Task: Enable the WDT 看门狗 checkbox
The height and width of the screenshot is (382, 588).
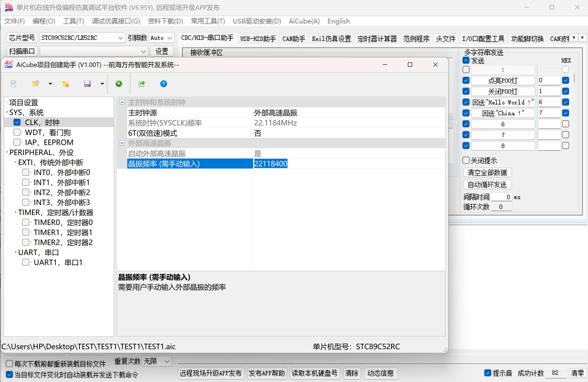Action: click(17, 132)
